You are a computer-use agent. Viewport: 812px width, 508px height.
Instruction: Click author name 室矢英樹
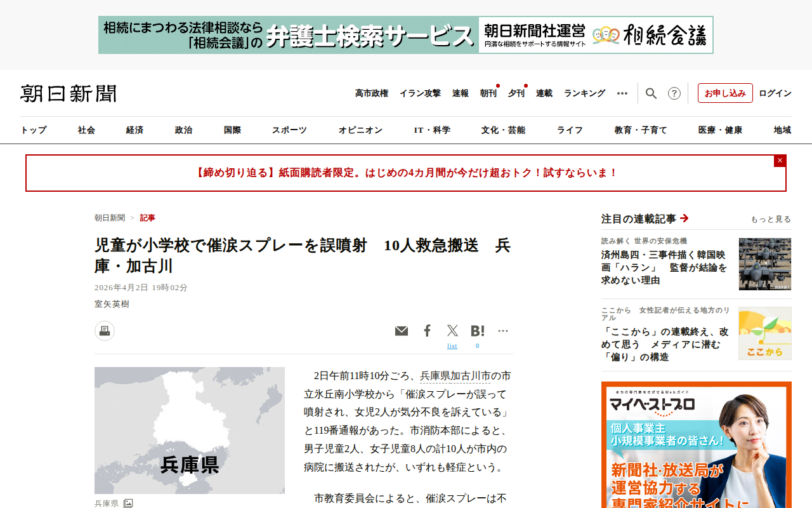click(112, 304)
